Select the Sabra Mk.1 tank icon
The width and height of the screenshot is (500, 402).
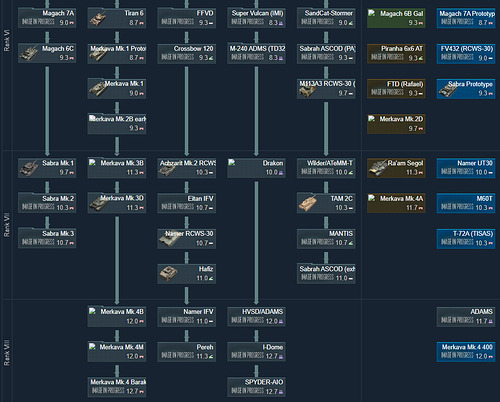pyautogui.click(x=29, y=168)
